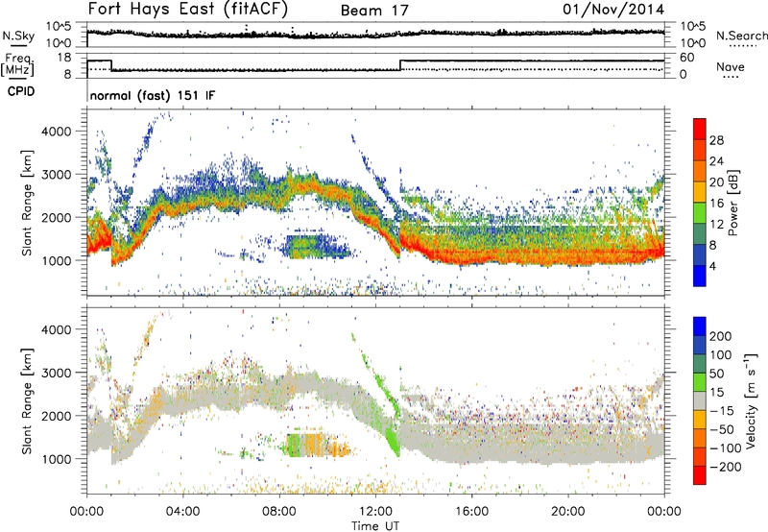768x532 pixels.
Task: Click the '04:00' time tick label
Action: 182,512
